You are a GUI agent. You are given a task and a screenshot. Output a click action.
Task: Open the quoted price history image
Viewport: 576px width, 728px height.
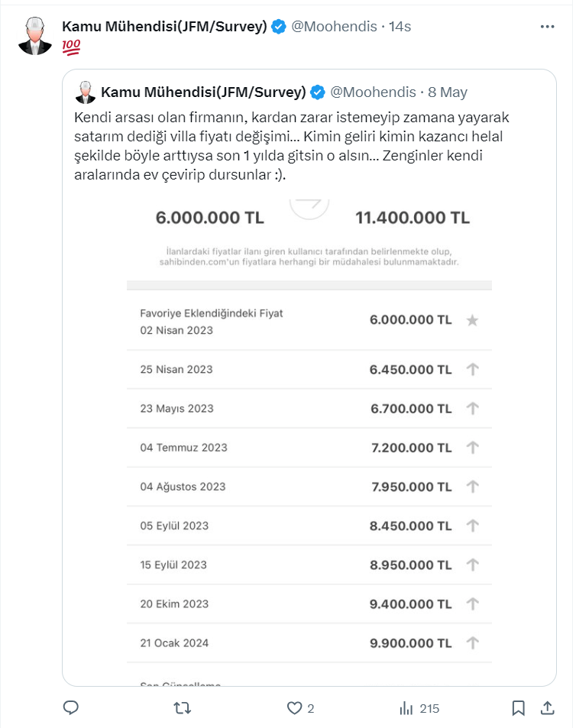point(309,458)
